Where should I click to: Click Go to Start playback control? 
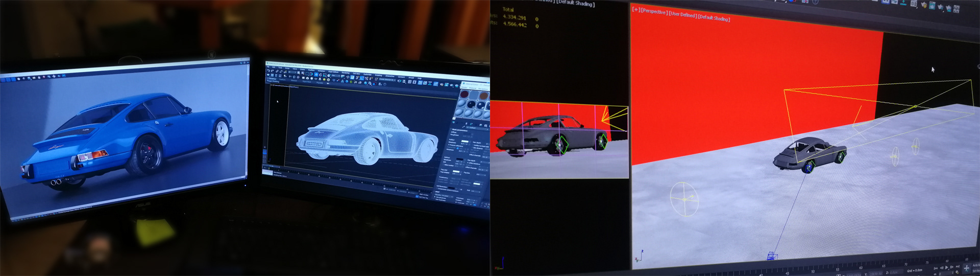[x=936, y=268]
